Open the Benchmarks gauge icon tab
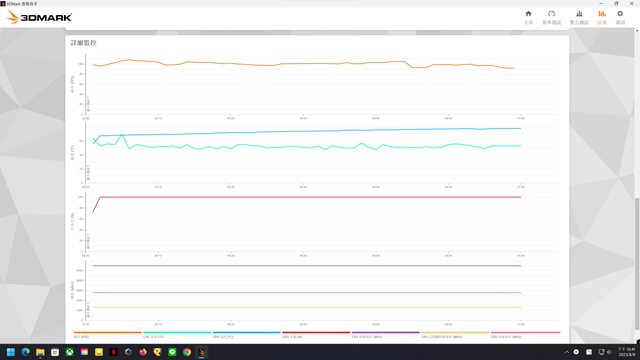The height and width of the screenshot is (360, 640). pos(551,17)
